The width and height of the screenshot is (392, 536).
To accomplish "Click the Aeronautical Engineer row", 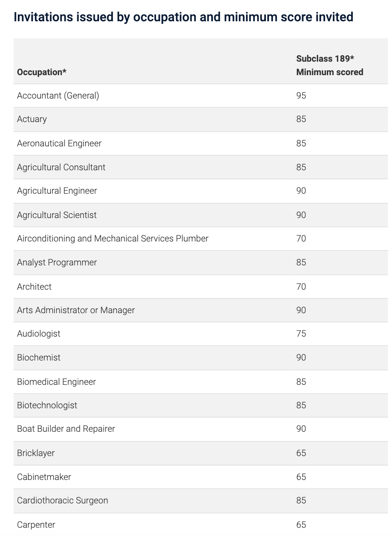I will pyautogui.click(x=200, y=143).
